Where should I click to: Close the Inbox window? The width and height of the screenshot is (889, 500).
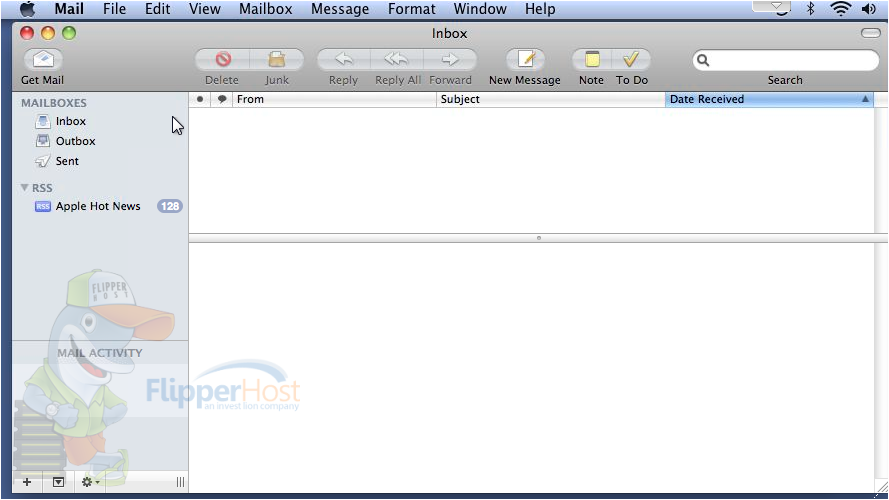click(x=27, y=33)
